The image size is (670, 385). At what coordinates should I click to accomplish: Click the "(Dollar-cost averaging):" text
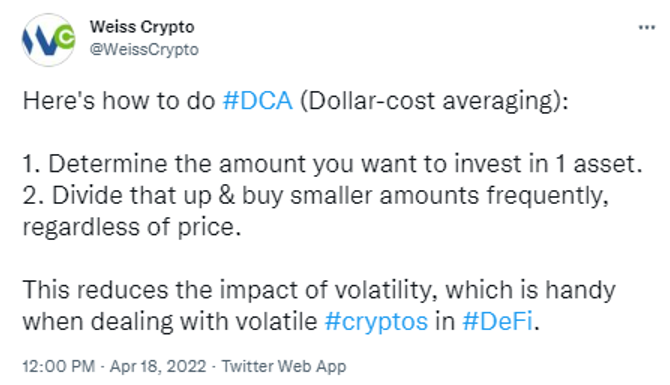click(x=435, y=102)
